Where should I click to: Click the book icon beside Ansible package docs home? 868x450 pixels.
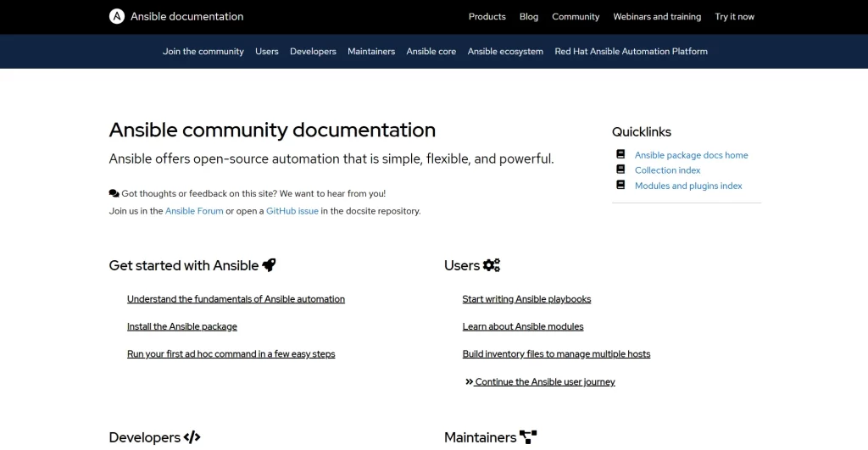click(x=620, y=154)
